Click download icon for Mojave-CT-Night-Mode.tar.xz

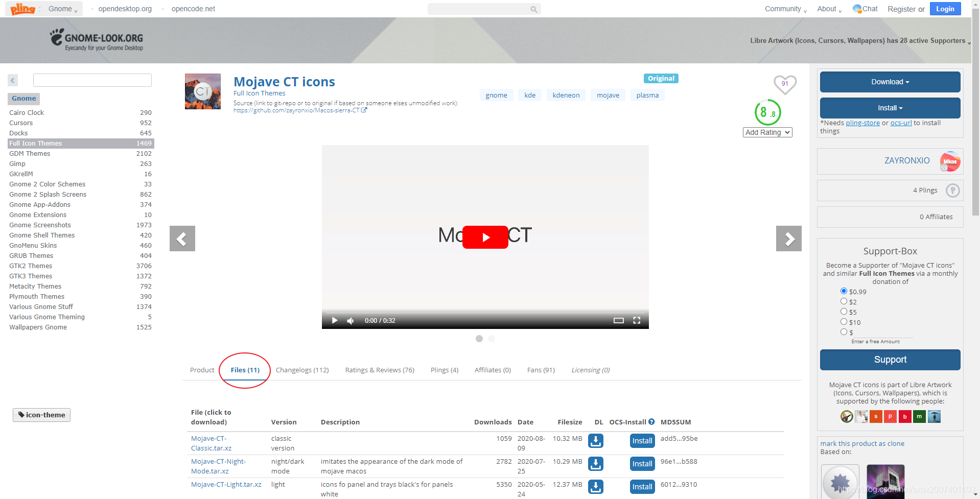(596, 464)
